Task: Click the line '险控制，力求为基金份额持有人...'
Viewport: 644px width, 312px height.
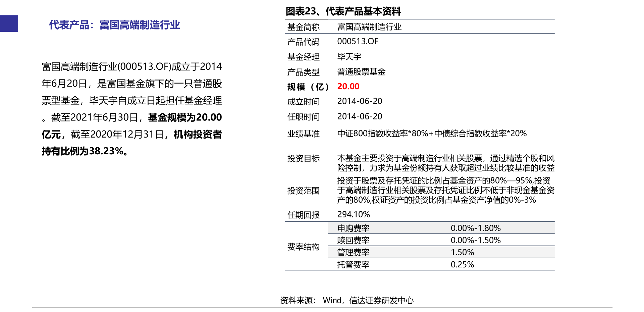Action: tap(446, 168)
